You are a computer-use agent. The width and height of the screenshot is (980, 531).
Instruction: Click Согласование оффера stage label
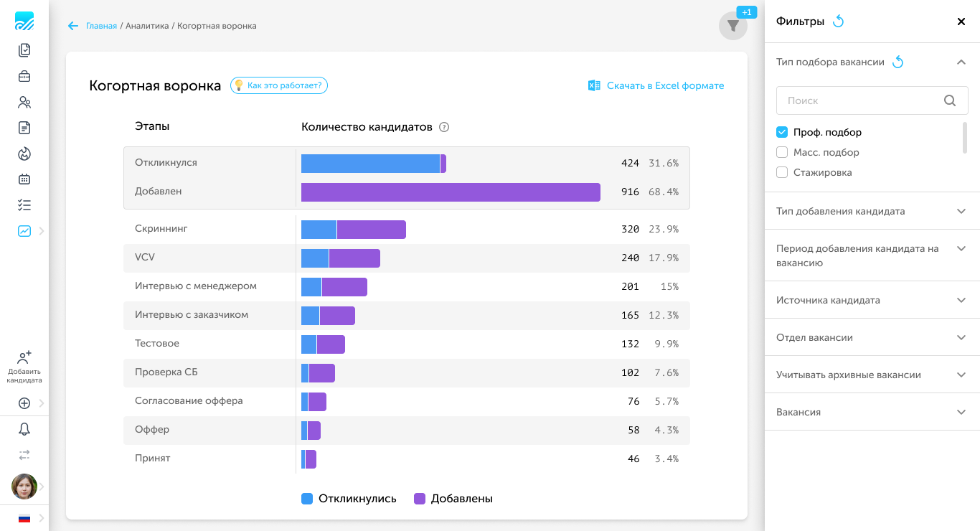click(x=189, y=400)
